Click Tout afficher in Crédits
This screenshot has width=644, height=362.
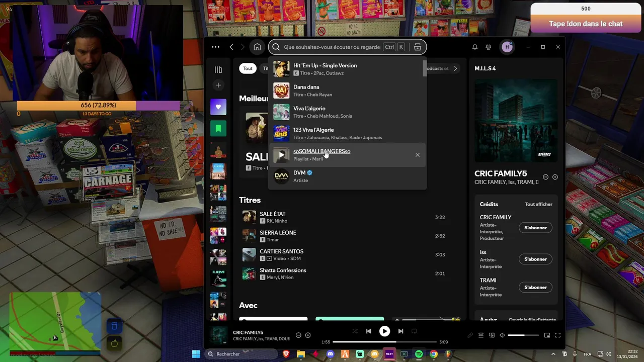point(538,204)
